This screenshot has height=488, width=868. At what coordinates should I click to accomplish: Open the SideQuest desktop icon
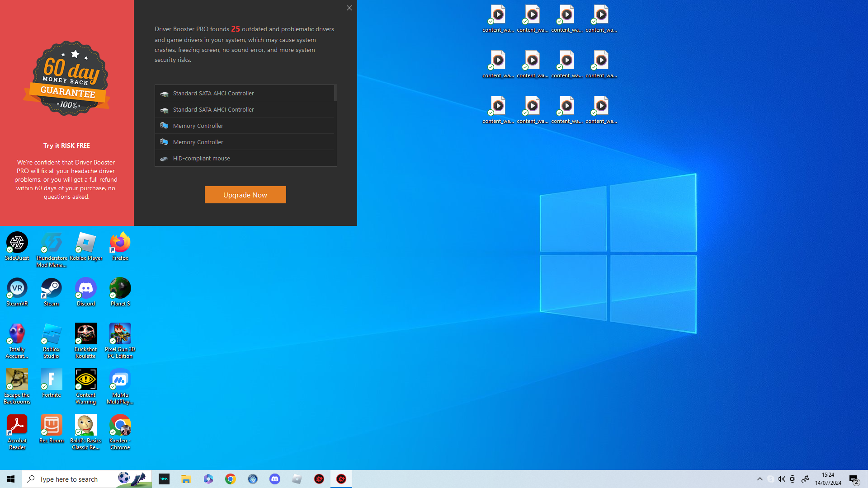pyautogui.click(x=17, y=243)
